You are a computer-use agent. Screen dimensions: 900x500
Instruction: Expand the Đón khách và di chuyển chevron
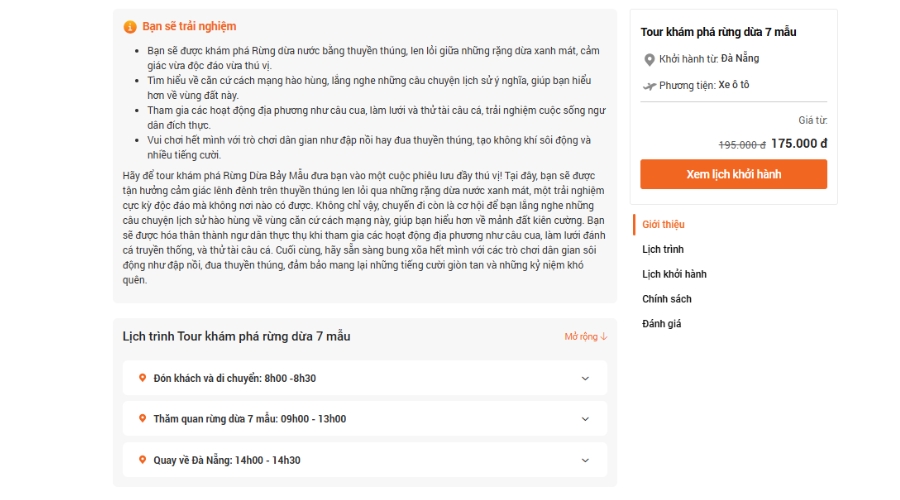pyautogui.click(x=585, y=378)
